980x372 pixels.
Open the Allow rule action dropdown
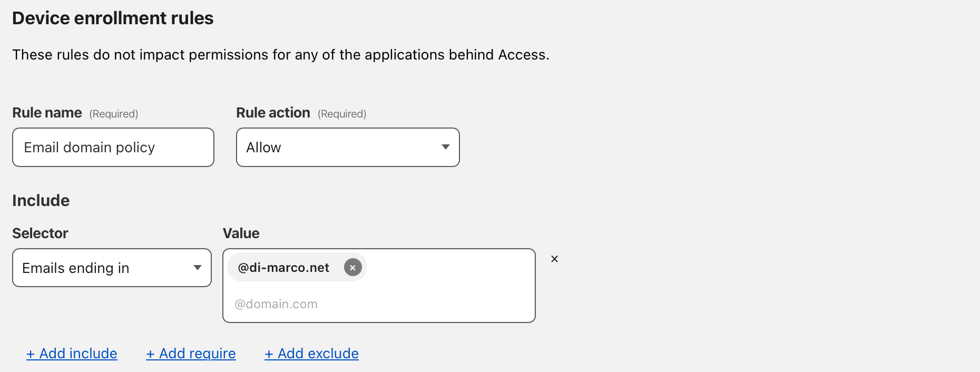(348, 148)
